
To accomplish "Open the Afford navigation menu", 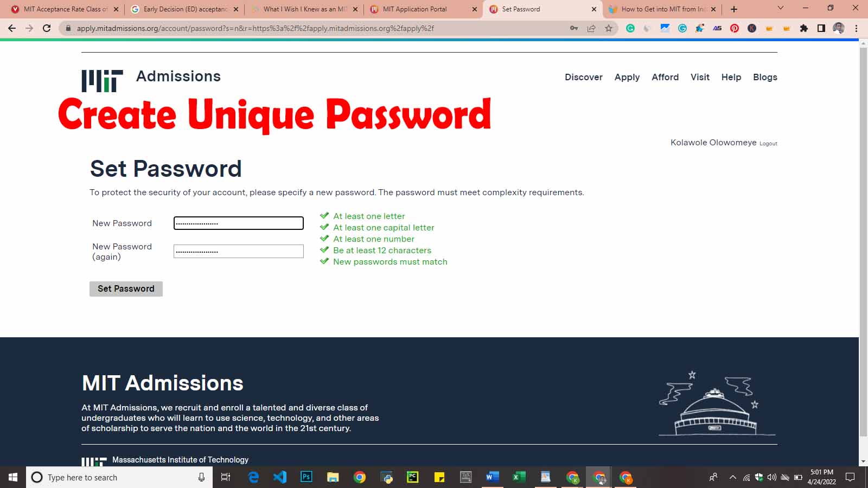I will coord(665,77).
